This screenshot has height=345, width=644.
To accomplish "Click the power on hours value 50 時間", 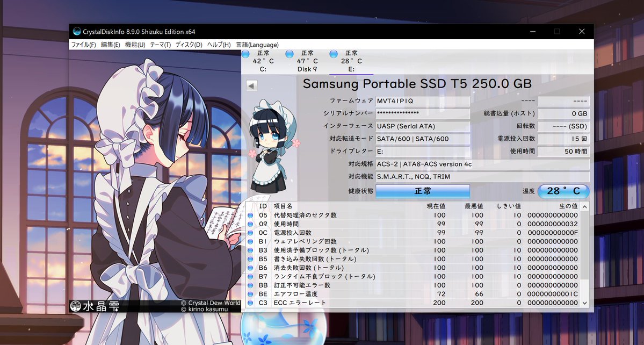I will (563, 151).
